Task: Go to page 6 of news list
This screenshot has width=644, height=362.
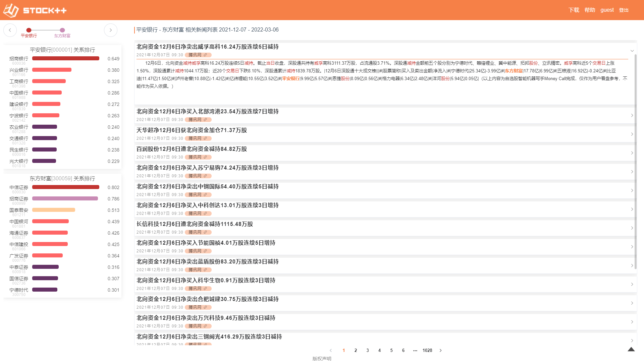Action: pos(403,350)
